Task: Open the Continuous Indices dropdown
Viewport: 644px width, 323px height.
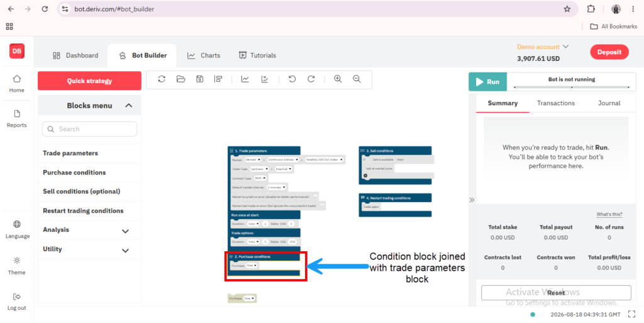Action: (x=284, y=159)
